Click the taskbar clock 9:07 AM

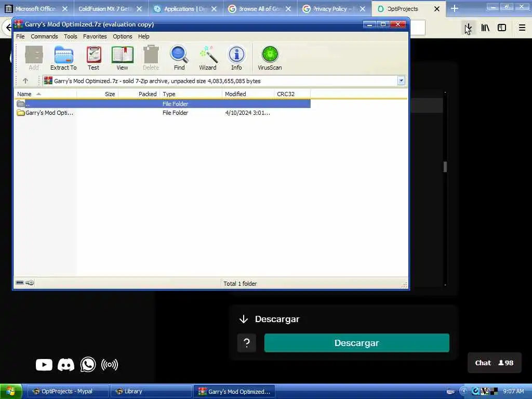513,392
